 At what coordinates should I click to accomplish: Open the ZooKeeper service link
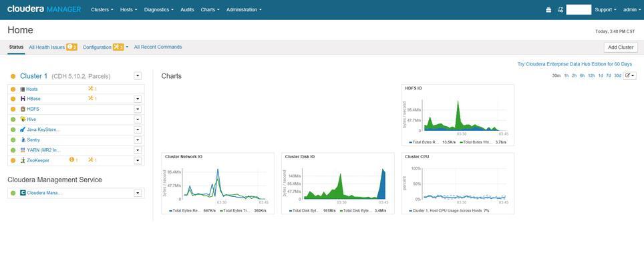pyautogui.click(x=38, y=160)
